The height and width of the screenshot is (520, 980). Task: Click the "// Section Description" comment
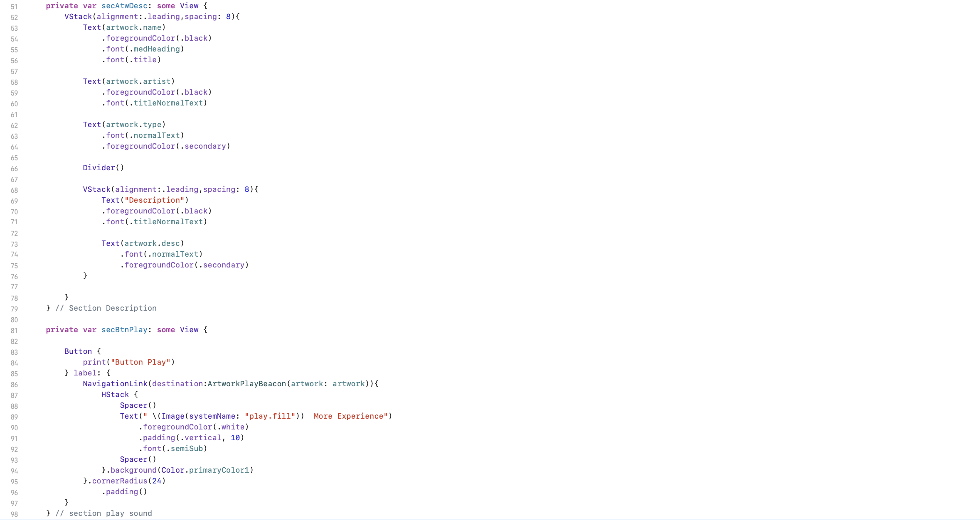pyautogui.click(x=106, y=308)
